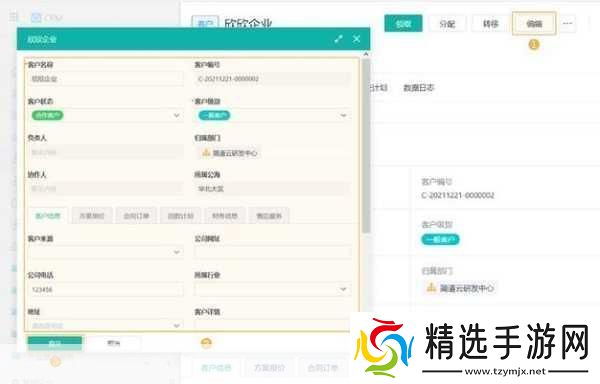Click the cancel button beside save
This screenshot has height=384, width=600.
coord(114,343)
